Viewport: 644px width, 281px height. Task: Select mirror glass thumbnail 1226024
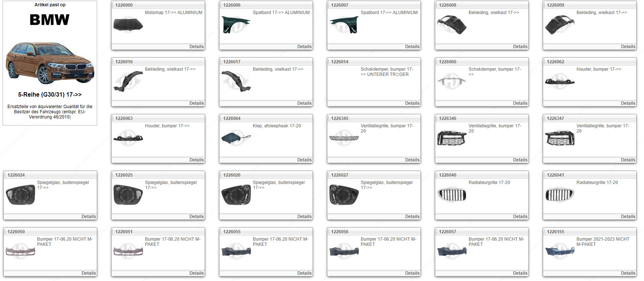pos(20,195)
